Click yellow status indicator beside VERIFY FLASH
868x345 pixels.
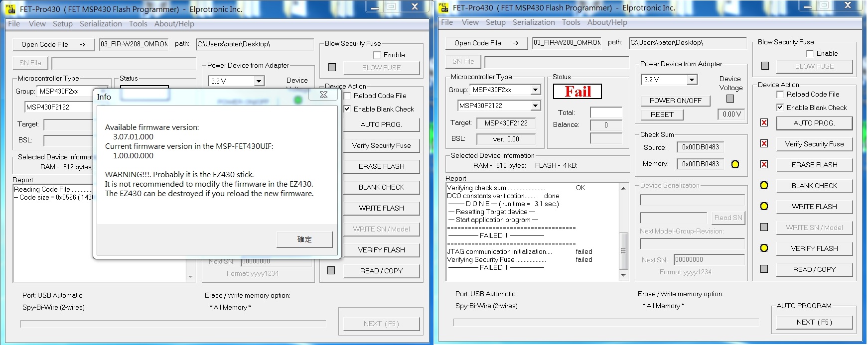[764, 248]
